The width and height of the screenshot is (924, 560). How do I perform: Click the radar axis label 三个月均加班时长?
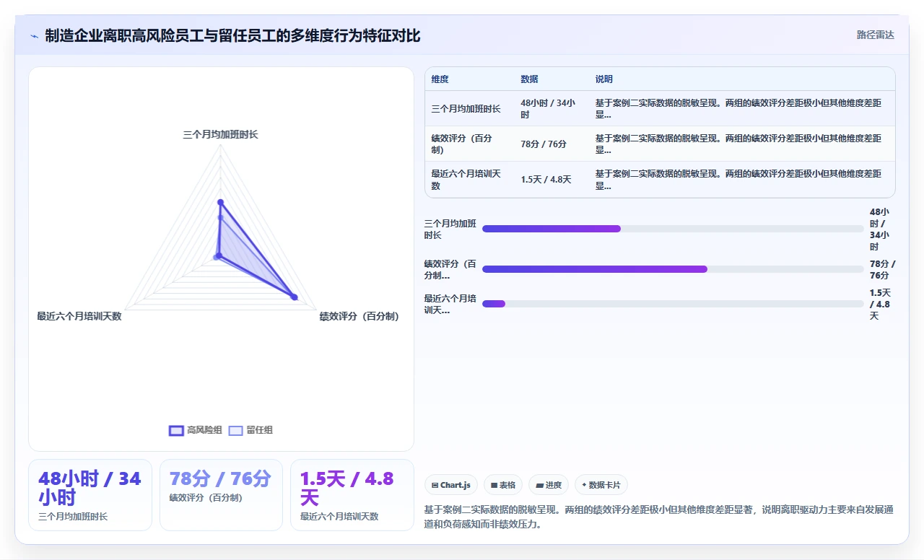pyautogui.click(x=220, y=134)
